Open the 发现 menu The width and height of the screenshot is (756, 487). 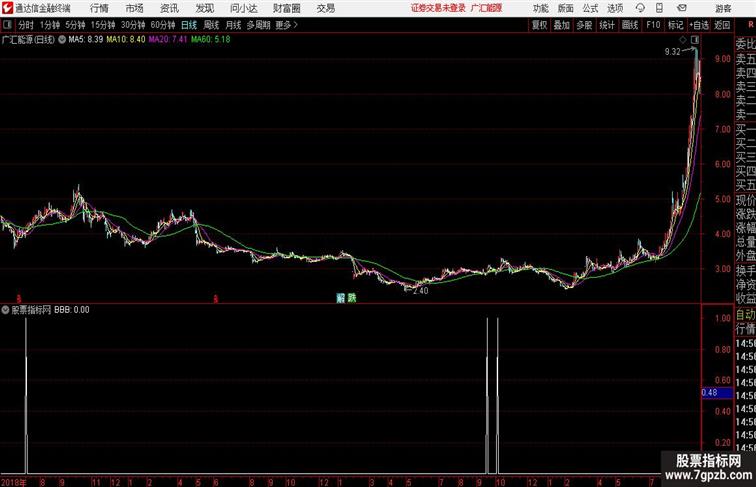[204, 8]
